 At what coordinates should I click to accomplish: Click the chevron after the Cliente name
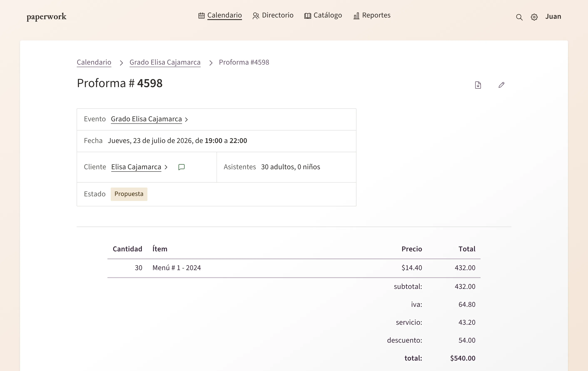coord(166,167)
